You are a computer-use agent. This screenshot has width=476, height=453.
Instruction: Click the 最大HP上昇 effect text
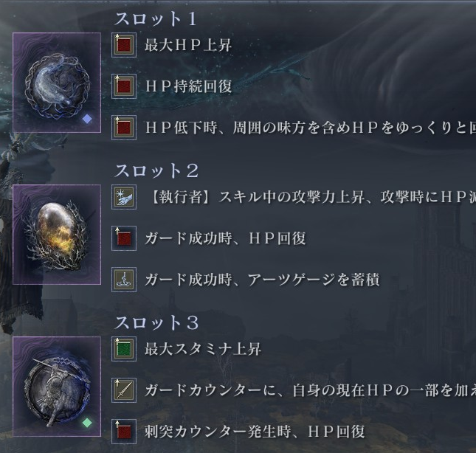(188, 45)
